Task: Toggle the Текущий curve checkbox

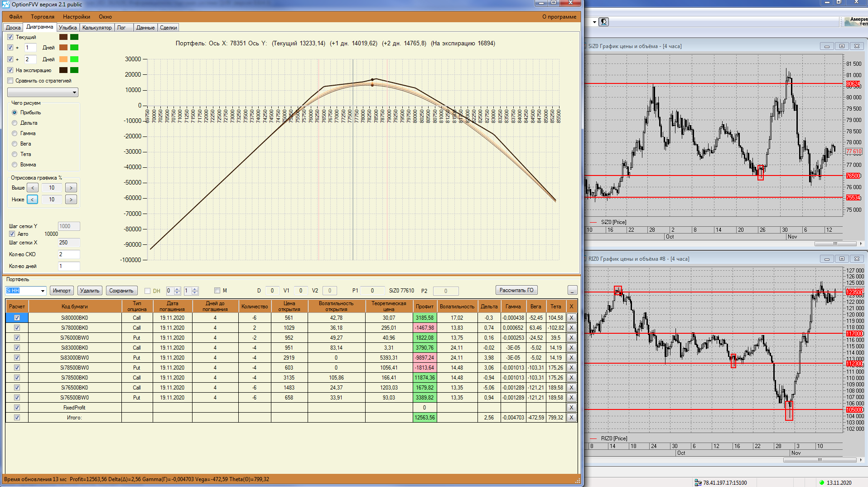Action: point(10,37)
